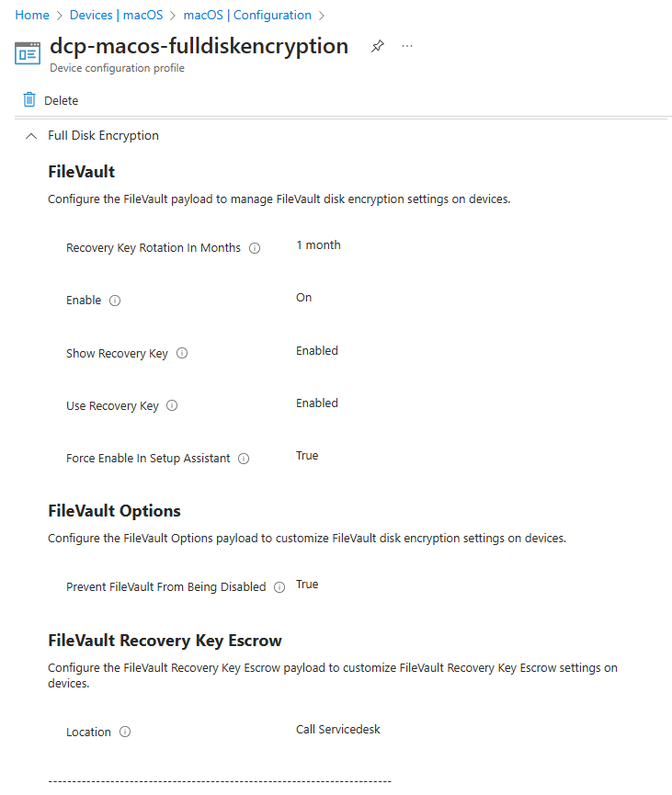This screenshot has height=795, width=672.
Task: Click the Call Servicedesk location value
Action: 338,729
